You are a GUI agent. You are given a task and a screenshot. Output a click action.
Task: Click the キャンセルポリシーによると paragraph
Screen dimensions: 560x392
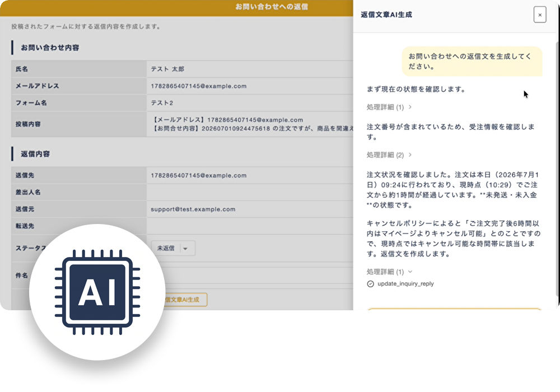tap(454, 239)
